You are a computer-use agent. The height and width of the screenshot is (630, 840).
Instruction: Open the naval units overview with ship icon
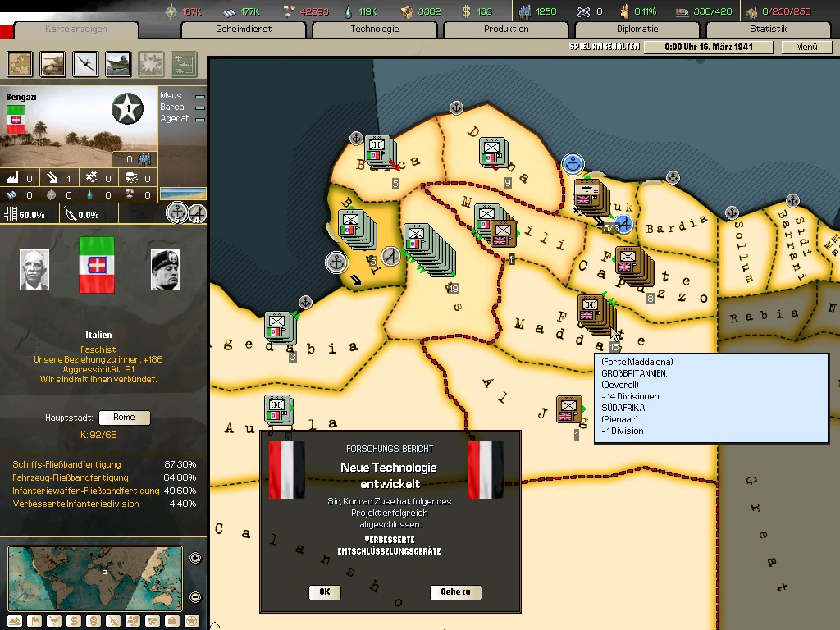(x=118, y=63)
